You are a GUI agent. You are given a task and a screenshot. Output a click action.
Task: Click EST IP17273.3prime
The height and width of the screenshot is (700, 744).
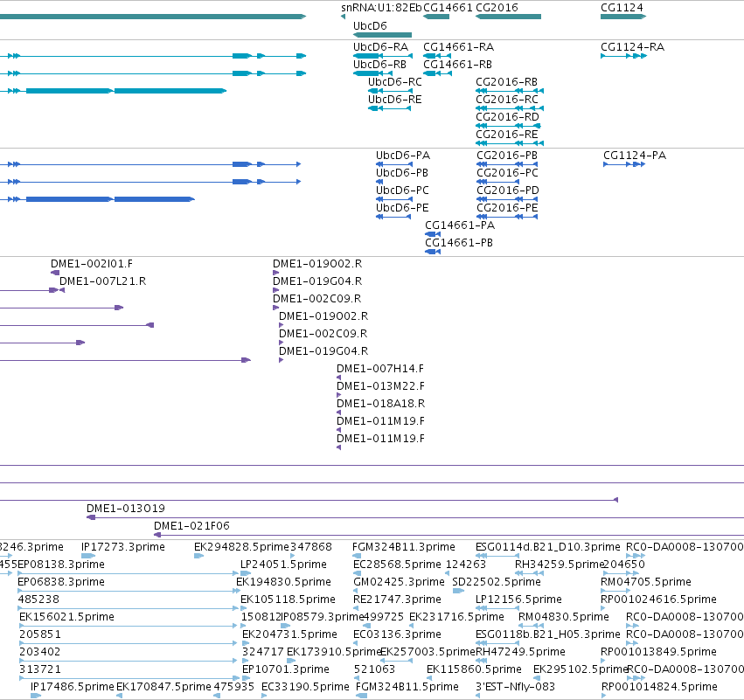123,547
